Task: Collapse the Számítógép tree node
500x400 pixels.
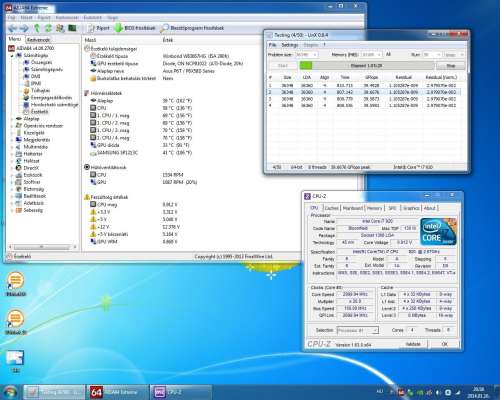Action: pos(12,55)
